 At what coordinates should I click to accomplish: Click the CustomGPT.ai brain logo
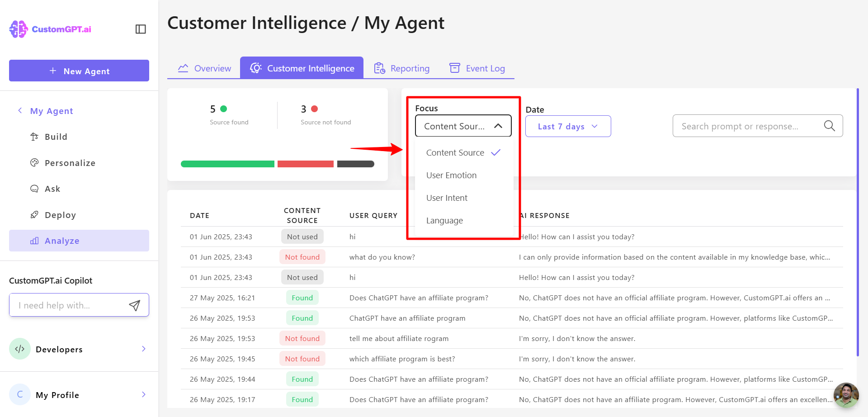19,29
